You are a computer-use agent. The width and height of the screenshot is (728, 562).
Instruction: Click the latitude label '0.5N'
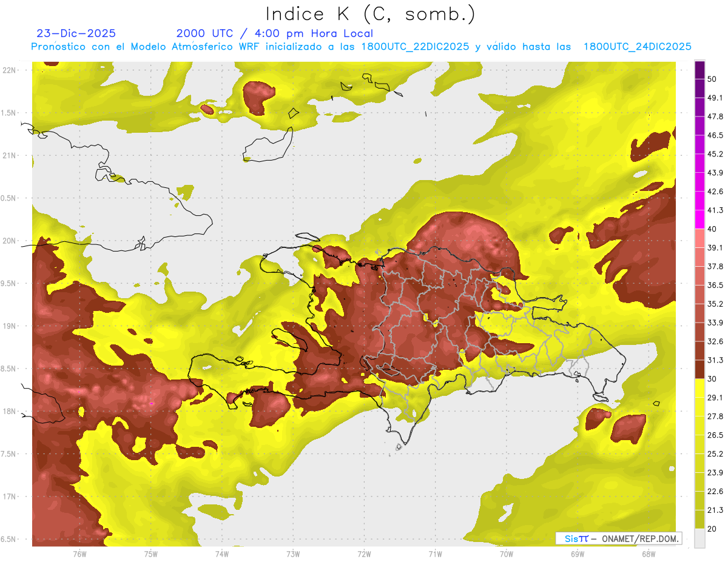(9, 198)
